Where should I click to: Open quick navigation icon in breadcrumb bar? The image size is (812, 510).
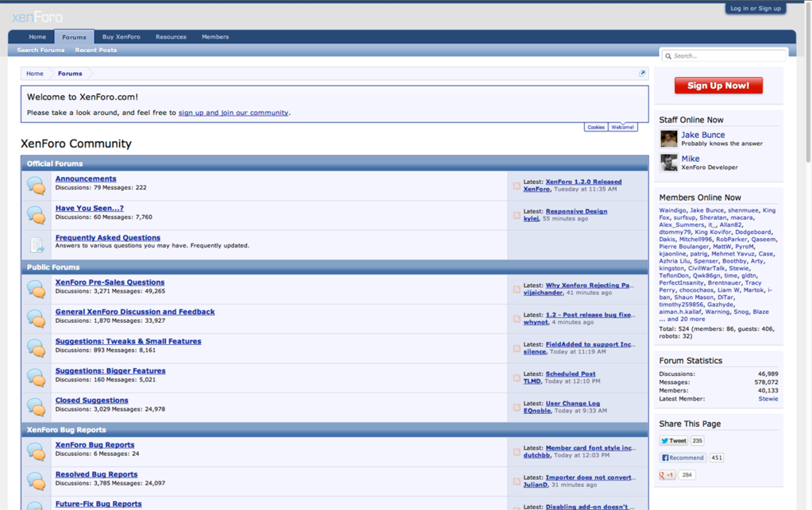(642, 73)
